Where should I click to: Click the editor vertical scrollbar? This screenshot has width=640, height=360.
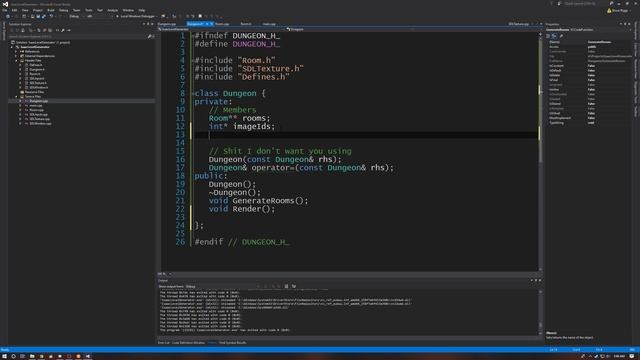pyautogui.click(x=540, y=151)
